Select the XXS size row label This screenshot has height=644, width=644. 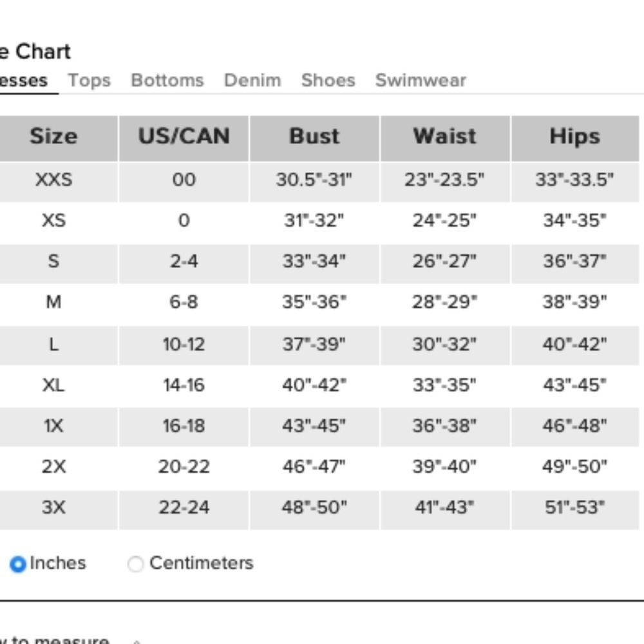(x=54, y=180)
